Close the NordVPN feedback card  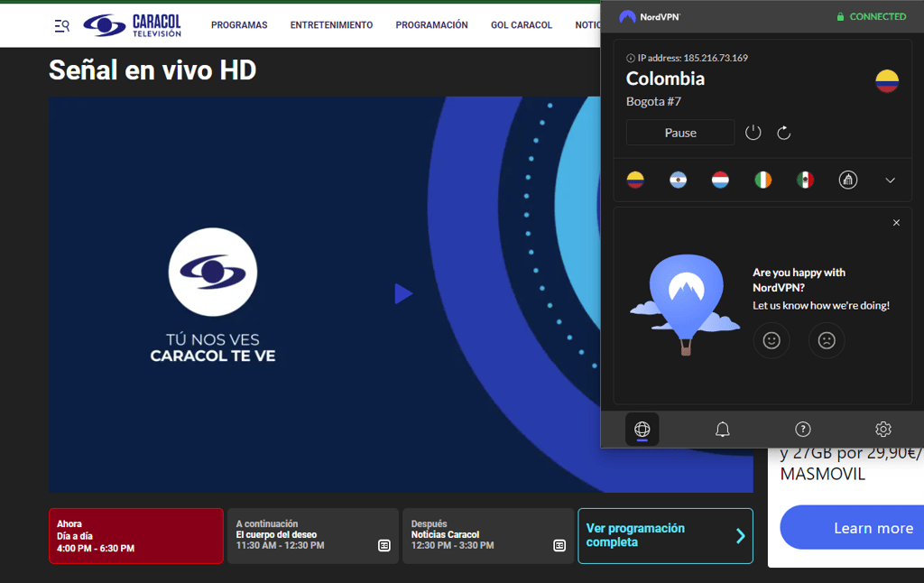tap(896, 223)
